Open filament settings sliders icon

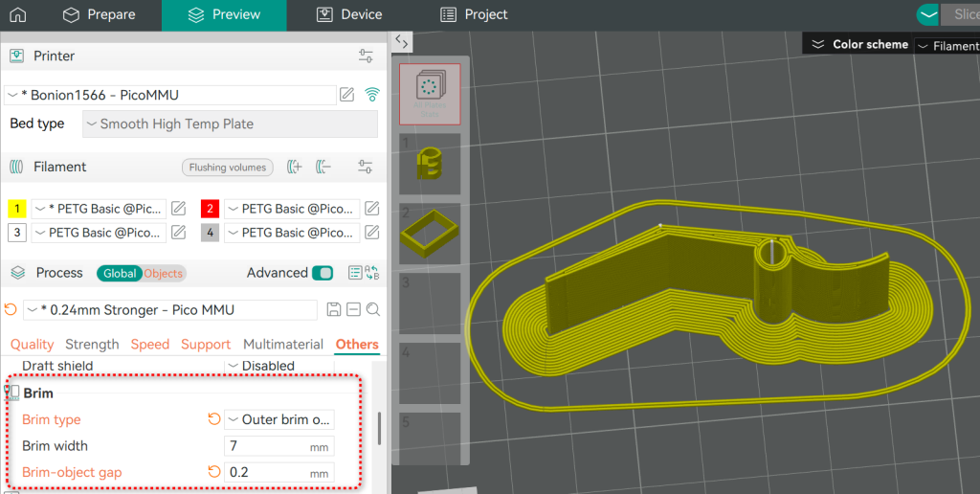tap(365, 167)
